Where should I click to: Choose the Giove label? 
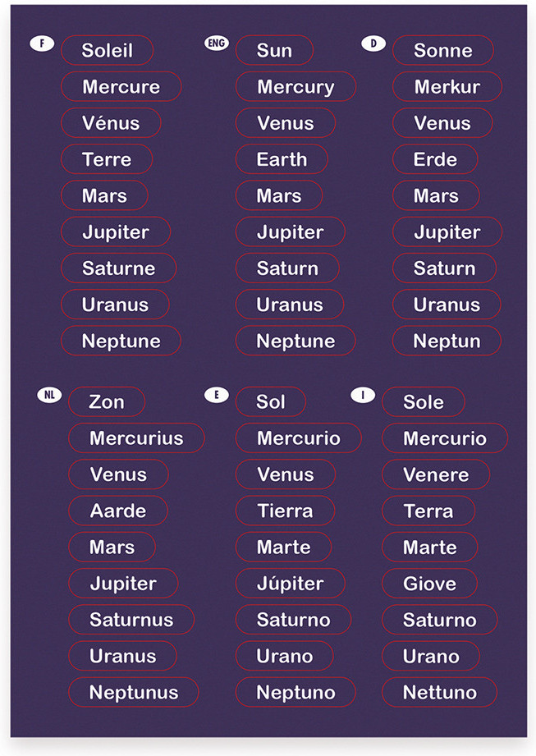coord(430,584)
